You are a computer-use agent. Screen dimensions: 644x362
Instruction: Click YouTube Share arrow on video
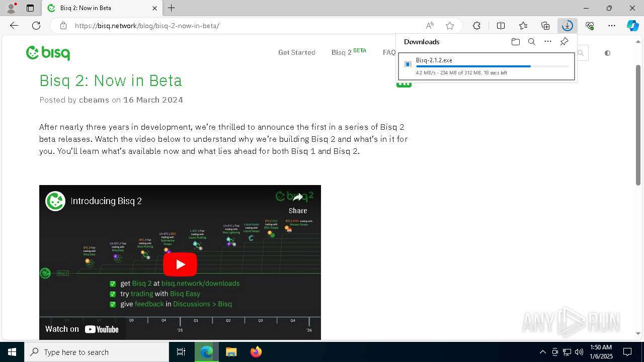point(298,202)
